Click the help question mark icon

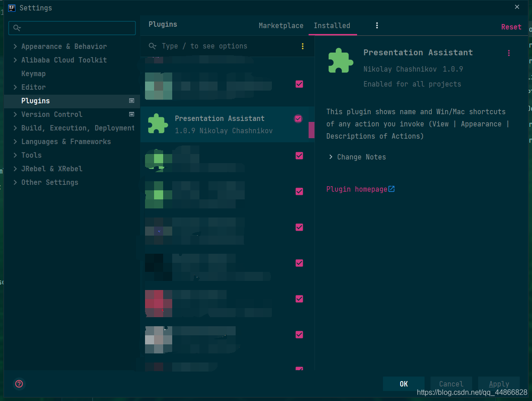pos(19,384)
